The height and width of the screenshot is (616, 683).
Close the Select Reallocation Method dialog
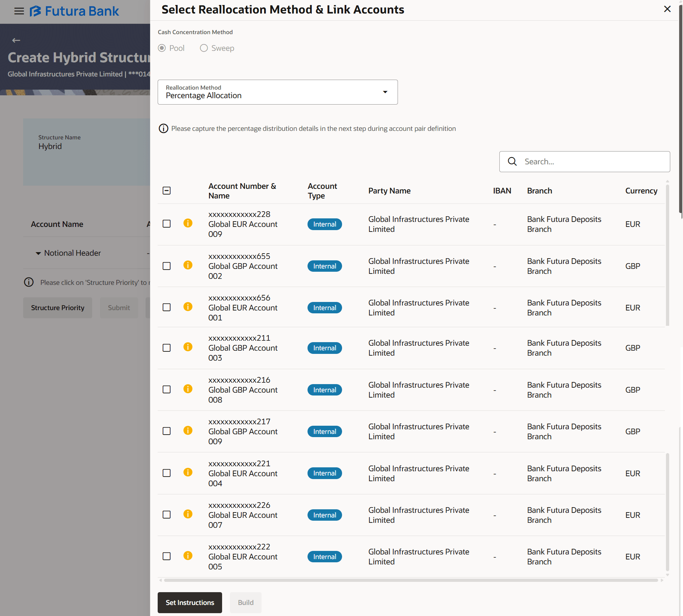667,9
